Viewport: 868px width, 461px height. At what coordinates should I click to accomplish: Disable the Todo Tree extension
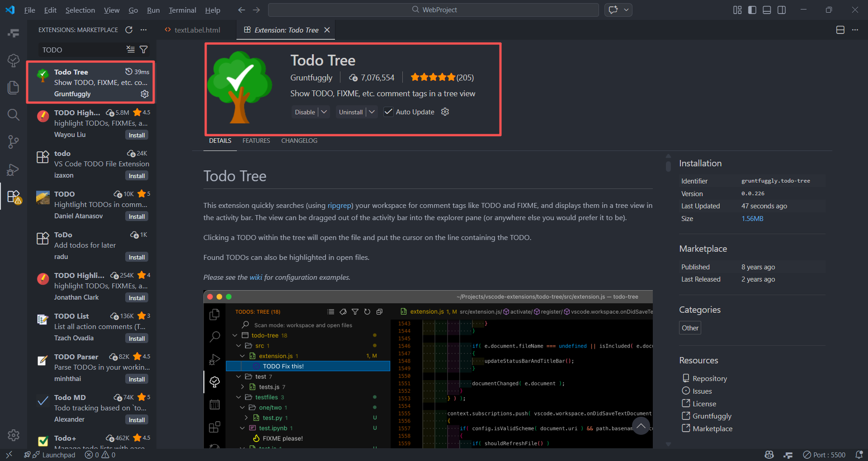[305, 112]
